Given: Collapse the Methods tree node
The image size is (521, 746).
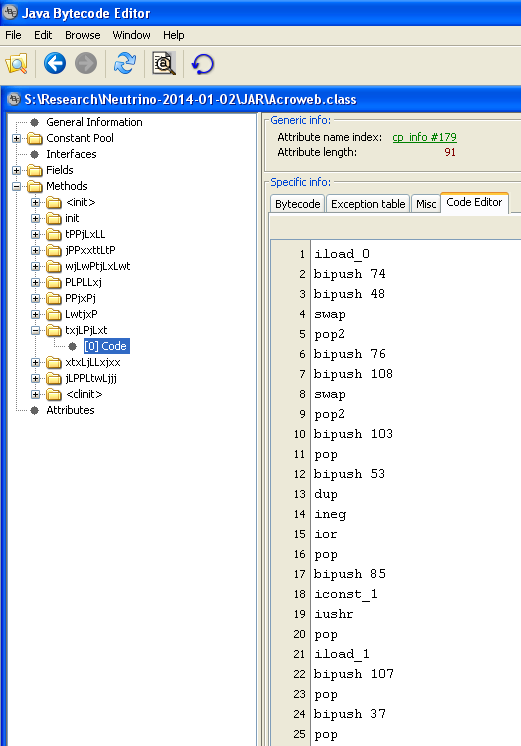Looking at the screenshot, I should [17, 186].
